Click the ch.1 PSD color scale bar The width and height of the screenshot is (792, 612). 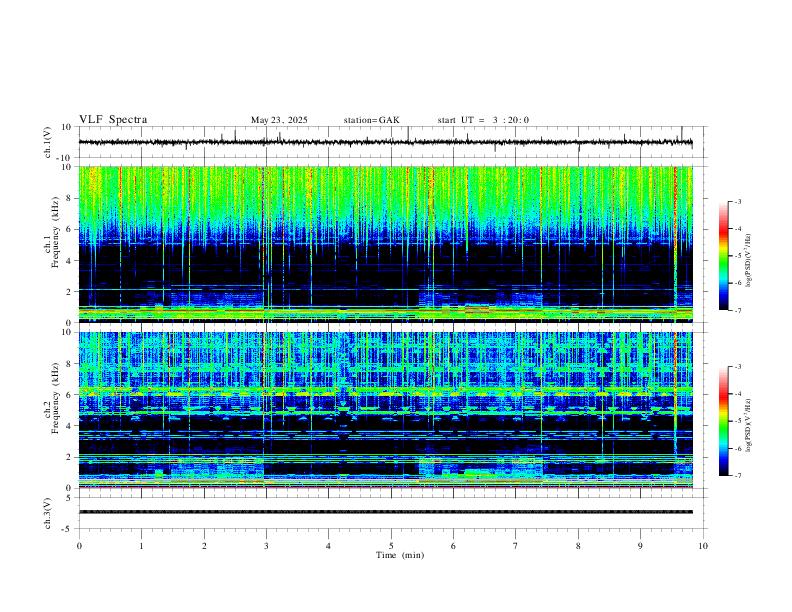tap(723, 256)
